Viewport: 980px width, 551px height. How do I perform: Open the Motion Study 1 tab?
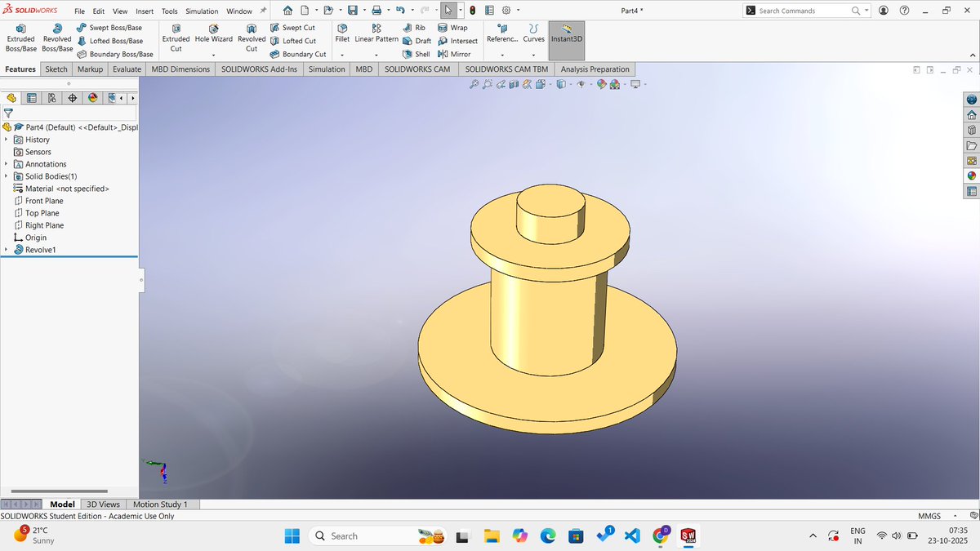(x=160, y=504)
